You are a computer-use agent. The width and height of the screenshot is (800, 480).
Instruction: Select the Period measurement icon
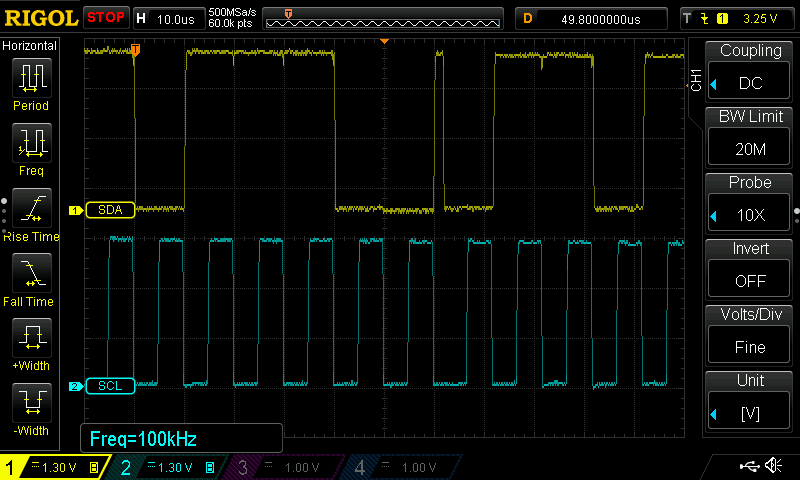click(x=31, y=80)
